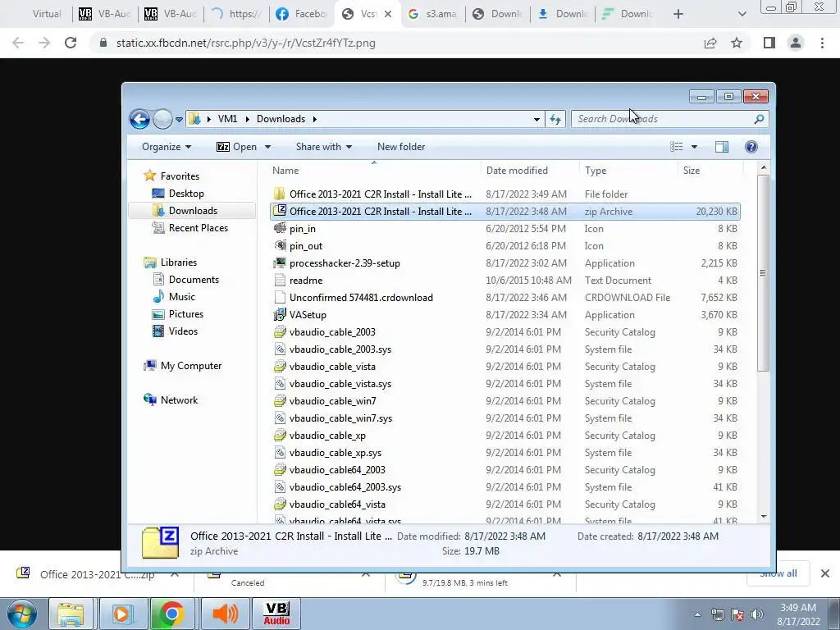
Task: Click the volume speaker tray icon
Action: point(757,614)
